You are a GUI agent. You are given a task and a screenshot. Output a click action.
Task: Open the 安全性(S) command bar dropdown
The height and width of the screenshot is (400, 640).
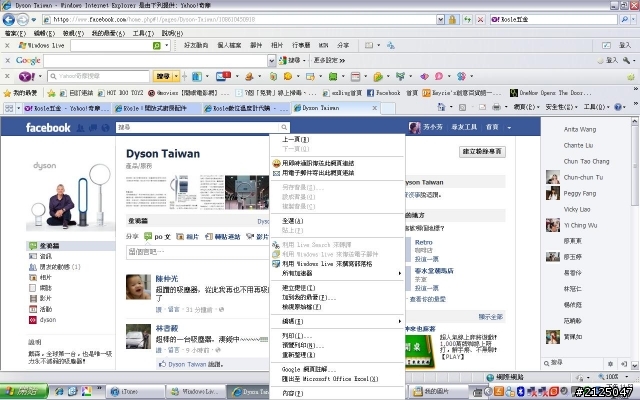[562, 107]
